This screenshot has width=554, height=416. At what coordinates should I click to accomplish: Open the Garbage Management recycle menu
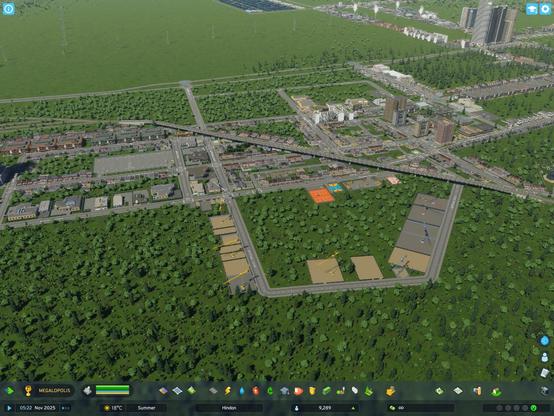[270, 391]
